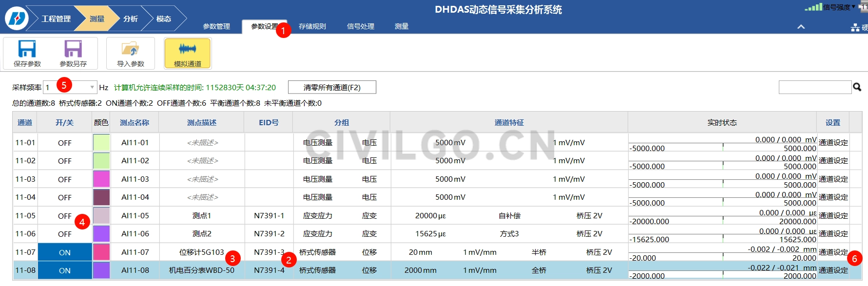Screen dimensions: 868x286
Task: Turn on channel 11-05 OFF switch
Action: pos(64,216)
